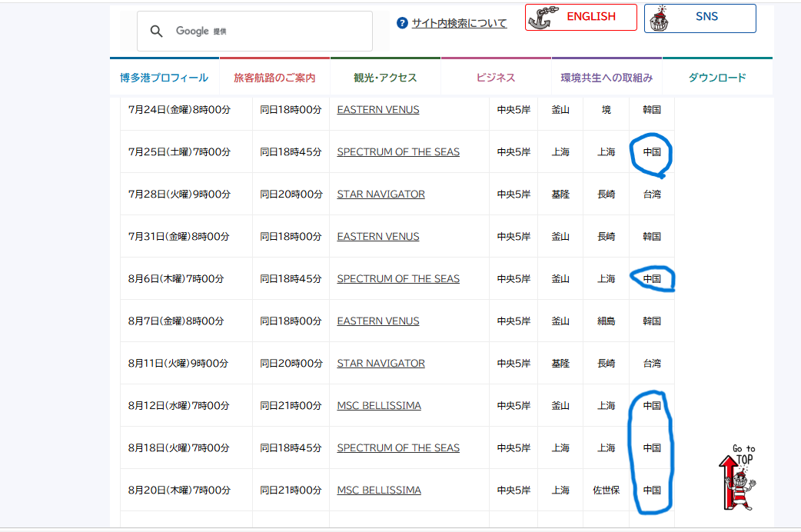Image resolution: width=801 pixels, height=532 pixels.
Task: Open STAR NAVIGATOR link for 7月28日
Action: [381, 195]
